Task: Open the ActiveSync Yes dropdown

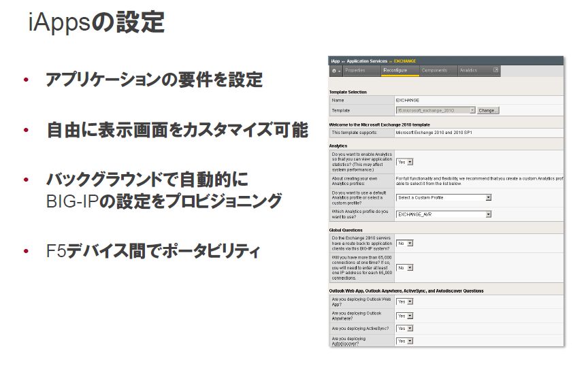Action: [x=405, y=329]
